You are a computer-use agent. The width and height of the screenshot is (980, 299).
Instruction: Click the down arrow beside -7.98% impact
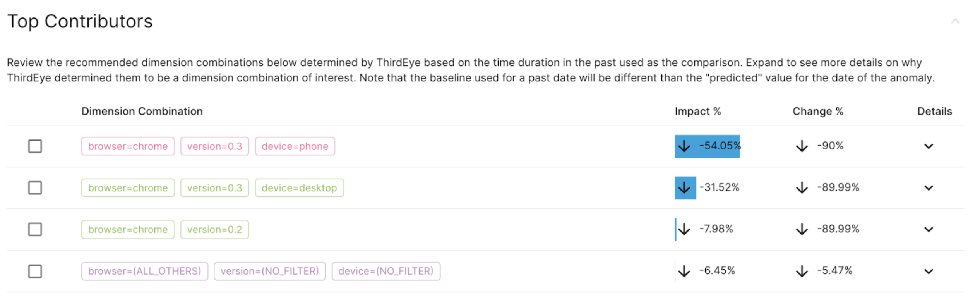684,229
